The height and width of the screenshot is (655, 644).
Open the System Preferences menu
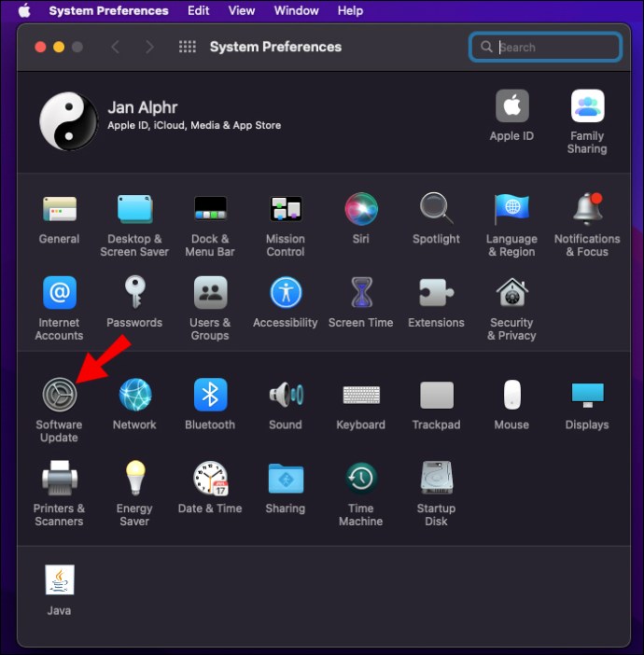tap(108, 10)
